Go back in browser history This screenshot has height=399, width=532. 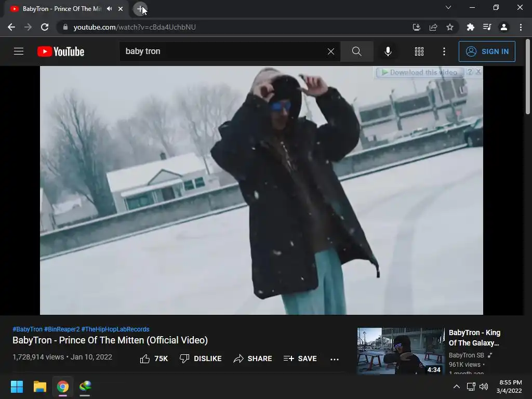click(11, 27)
